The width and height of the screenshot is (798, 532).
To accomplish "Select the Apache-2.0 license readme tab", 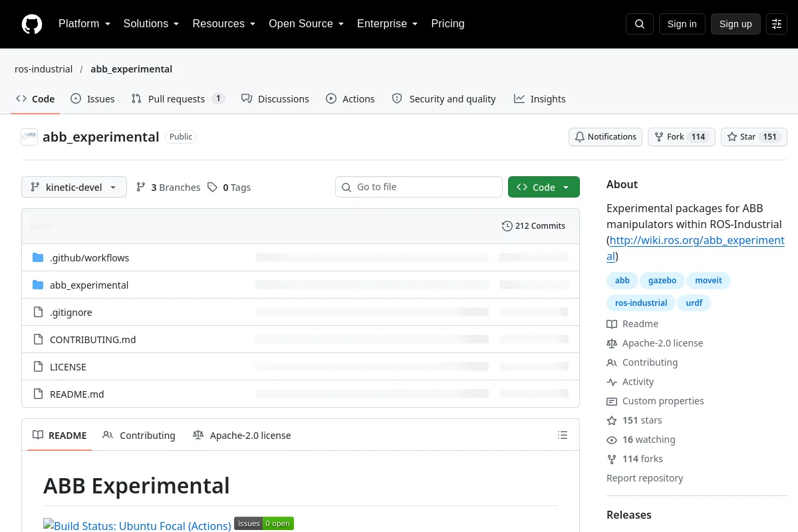I will 242,436.
